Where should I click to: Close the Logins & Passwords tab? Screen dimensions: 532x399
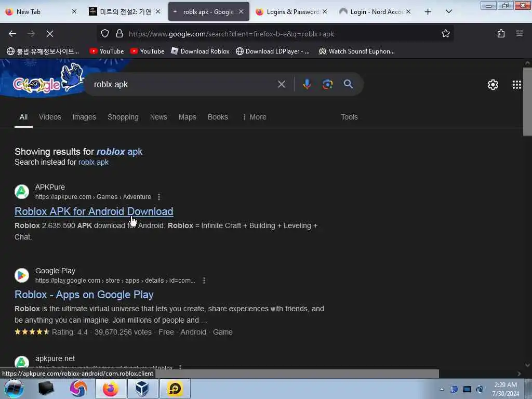click(325, 12)
